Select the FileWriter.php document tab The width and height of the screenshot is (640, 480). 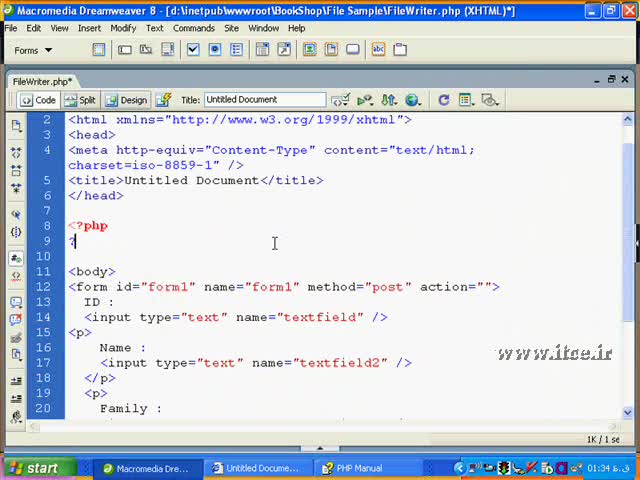[x=42, y=82]
